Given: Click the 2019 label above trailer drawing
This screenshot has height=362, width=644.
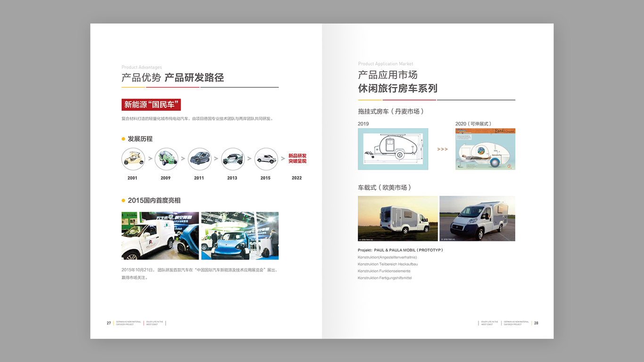Looking at the screenshot, I should pos(363,124).
